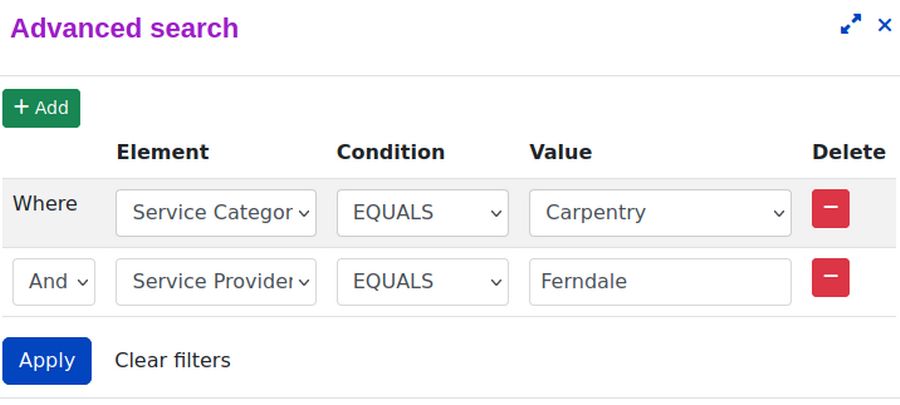Viewport: 900px width, 405px height.
Task: Click the Element column header
Action: point(163,152)
